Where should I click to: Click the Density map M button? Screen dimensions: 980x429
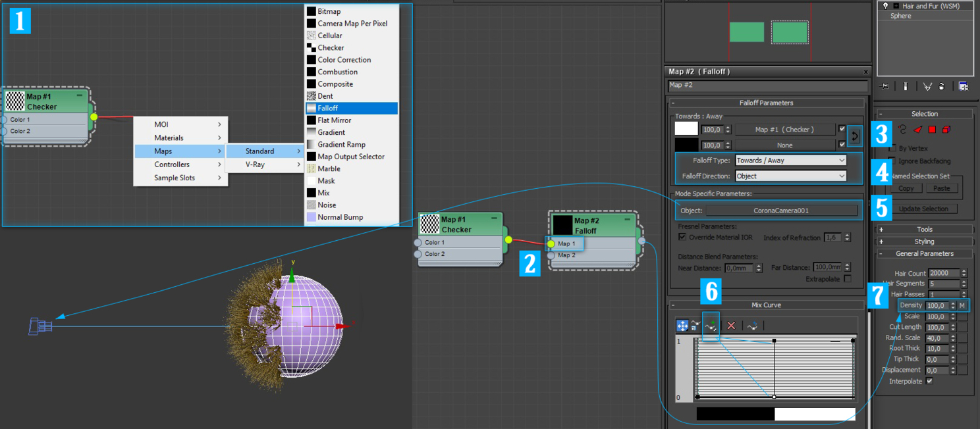tap(962, 305)
